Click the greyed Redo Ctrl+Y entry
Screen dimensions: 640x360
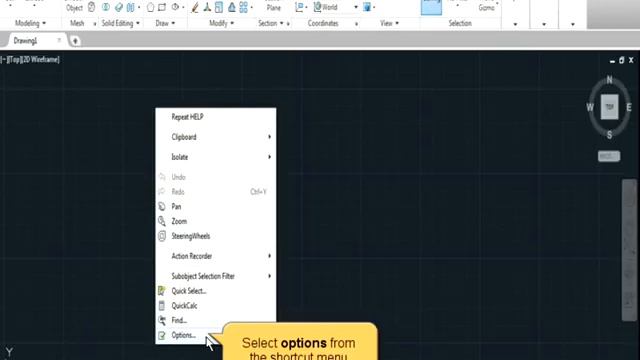[x=216, y=192]
